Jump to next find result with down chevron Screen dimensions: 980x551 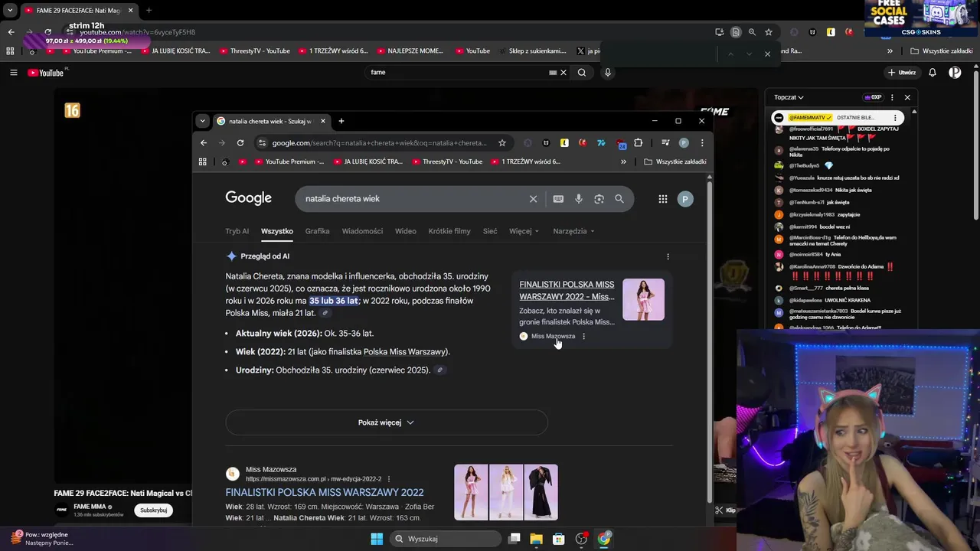coord(749,54)
